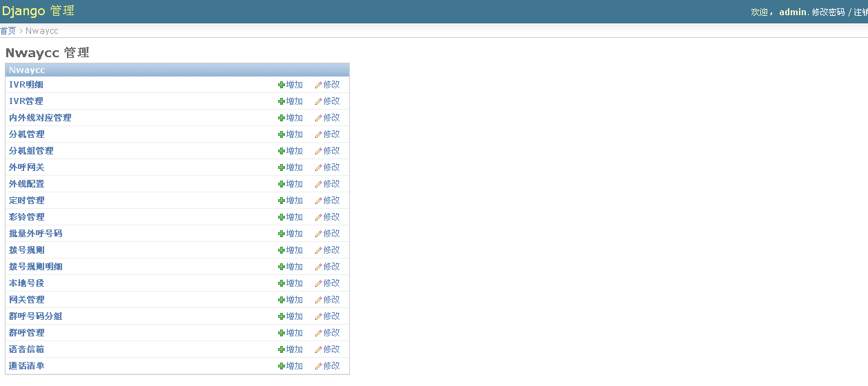Select the 拨号规则明细 model link
This screenshot has width=868, height=386.
(x=36, y=267)
